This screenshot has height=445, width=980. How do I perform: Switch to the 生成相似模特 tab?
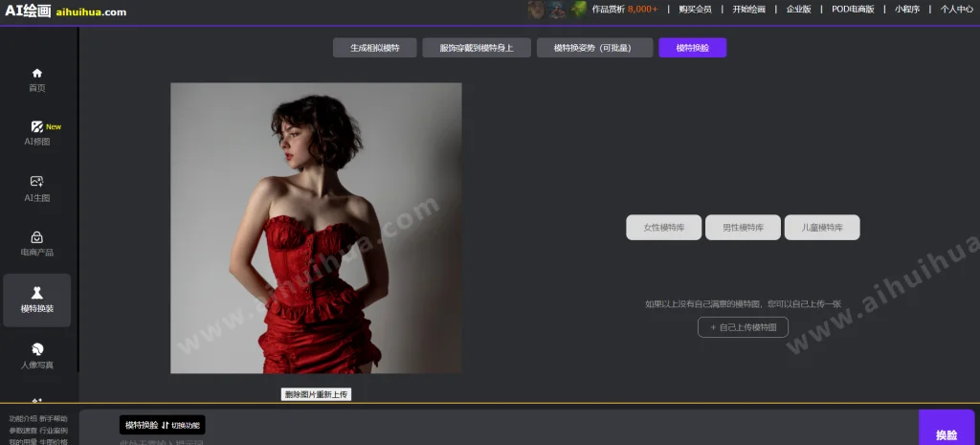(374, 48)
